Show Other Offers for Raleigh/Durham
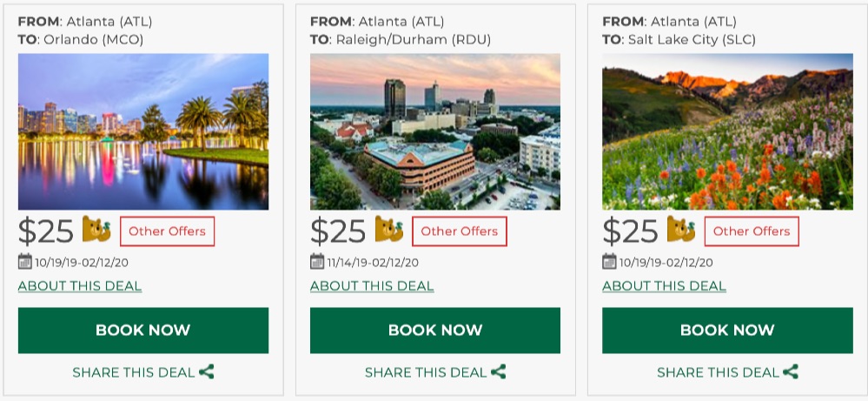The width and height of the screenshot is (868, 401). pyautogui.click(x=460, y=231)
